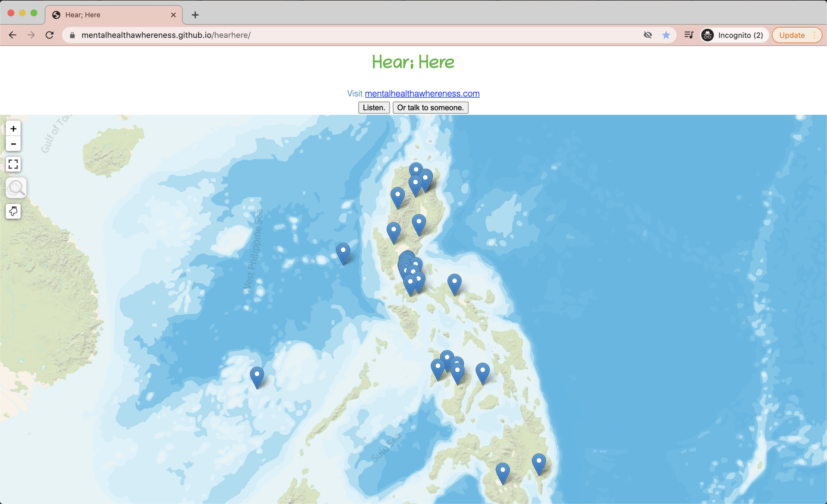Viewport: 827px width, 504px height.
Task: Open the Incognito profile menu
Action: tap(734, 35)
